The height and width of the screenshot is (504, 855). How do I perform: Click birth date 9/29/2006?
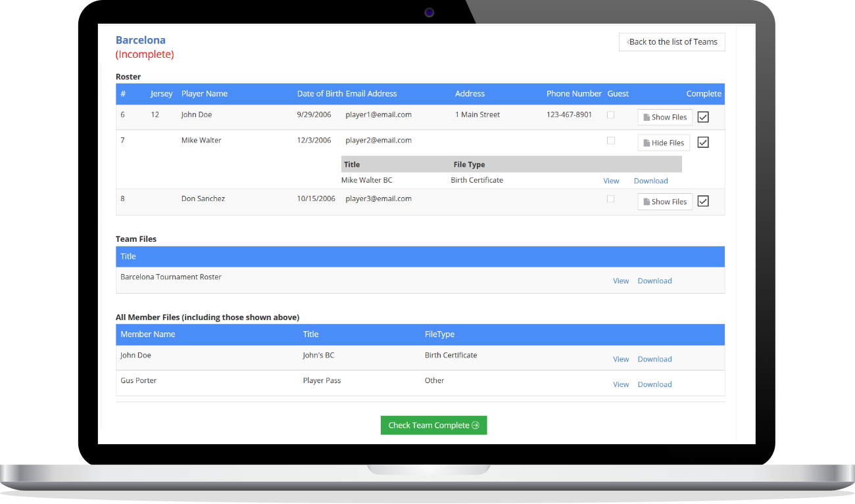[x=314, y=115]
